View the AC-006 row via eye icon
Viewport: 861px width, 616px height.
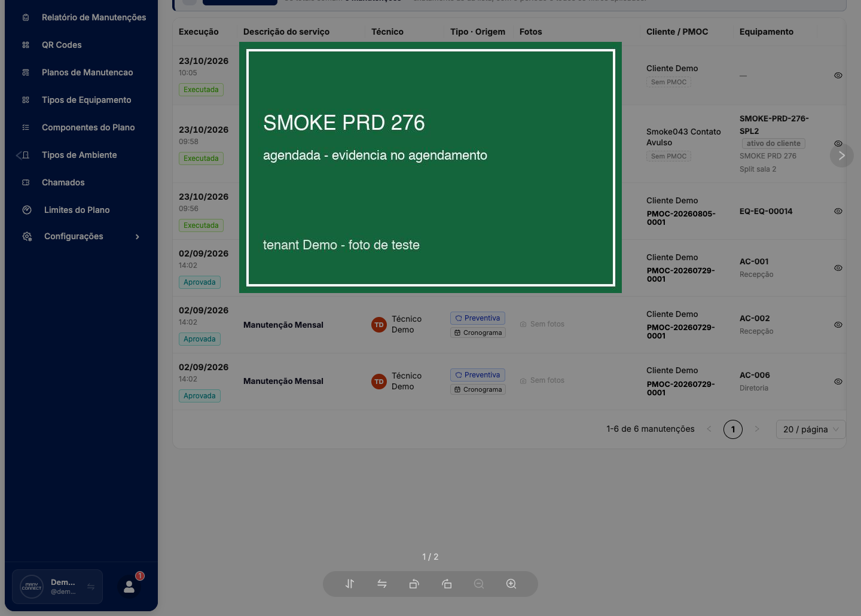tap(838, 382)
